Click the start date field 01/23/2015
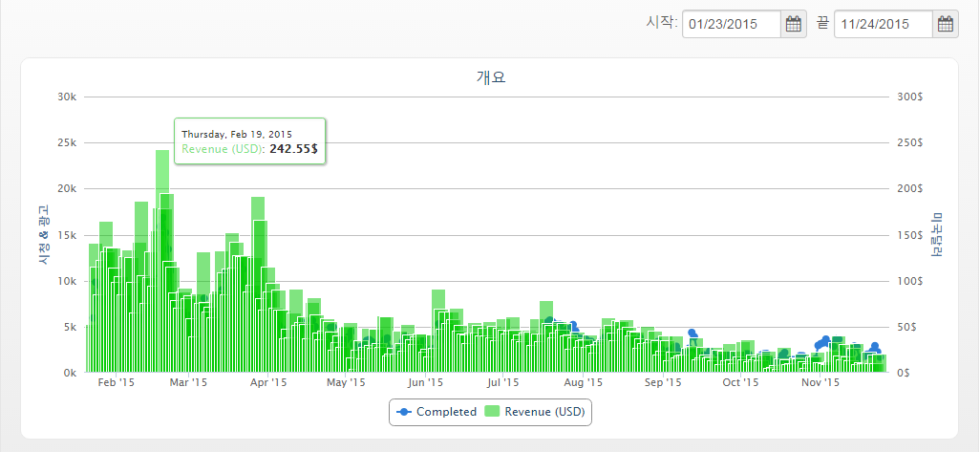Image resolution: width=980 pixels, height=452 pixels. tap(732, 25)
